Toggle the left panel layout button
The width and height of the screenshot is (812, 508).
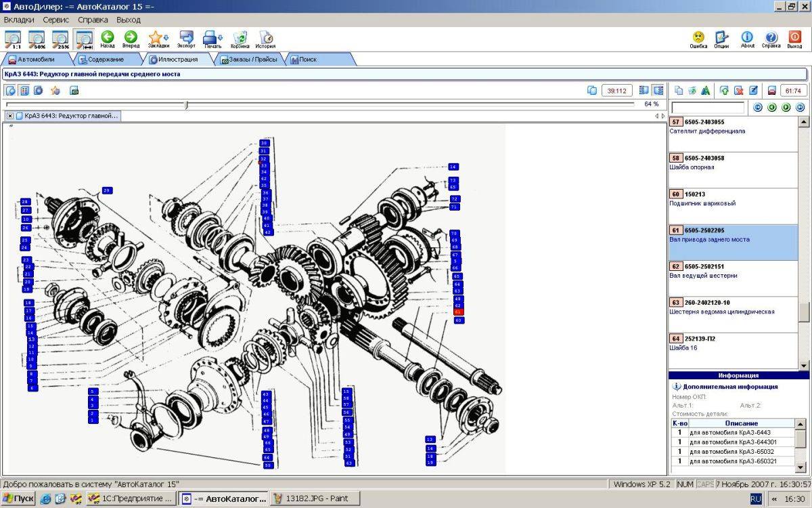point(644,90)
